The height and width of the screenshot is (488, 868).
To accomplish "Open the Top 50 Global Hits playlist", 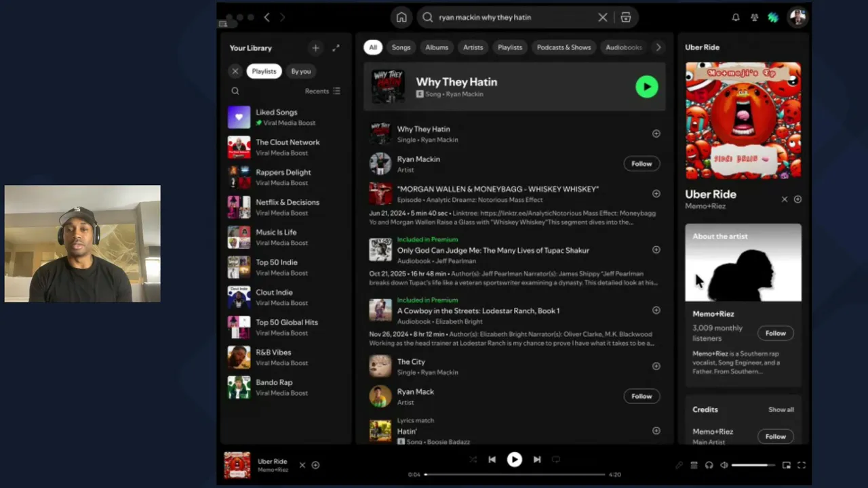I will click(285, 327).
